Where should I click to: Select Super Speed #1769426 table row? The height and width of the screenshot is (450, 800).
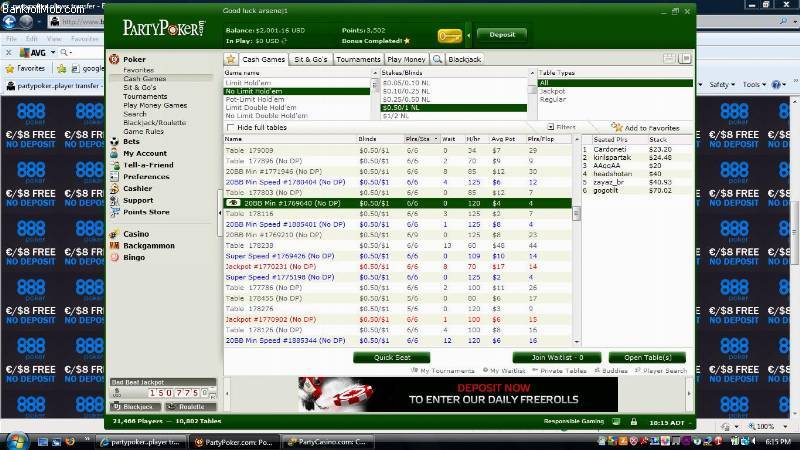[x=398, y=256]
